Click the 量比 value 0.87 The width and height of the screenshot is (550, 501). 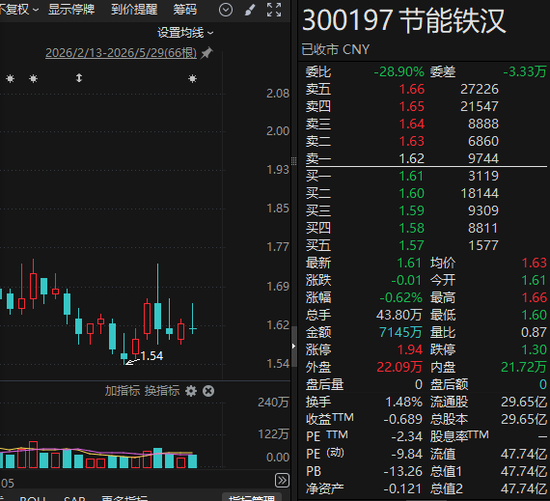coord(534,333)
